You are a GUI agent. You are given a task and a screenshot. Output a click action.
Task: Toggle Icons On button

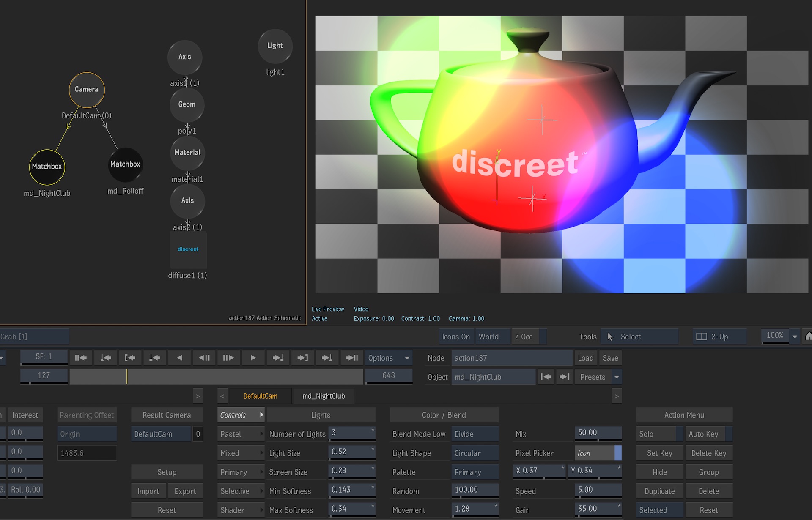[456, 337]
